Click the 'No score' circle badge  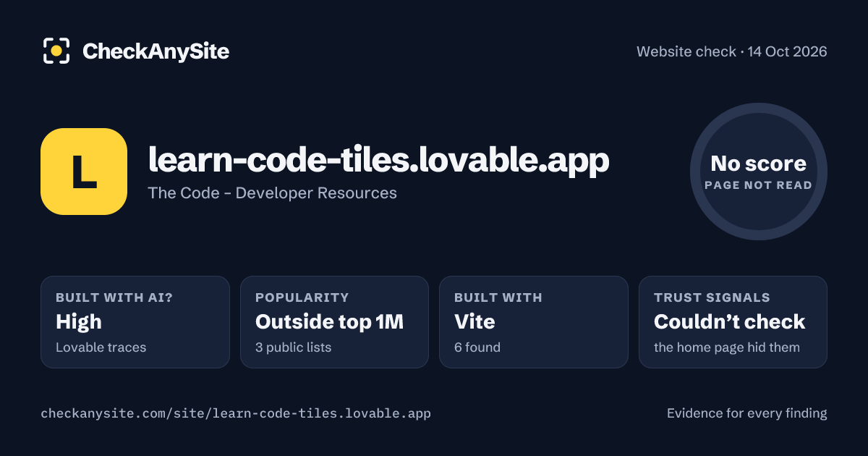point(758,172)
